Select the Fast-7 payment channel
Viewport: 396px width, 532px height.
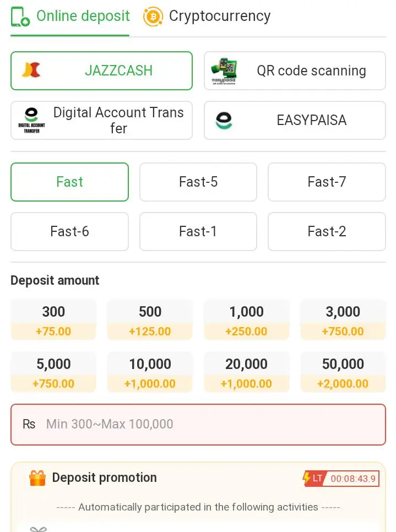[327, 182]
